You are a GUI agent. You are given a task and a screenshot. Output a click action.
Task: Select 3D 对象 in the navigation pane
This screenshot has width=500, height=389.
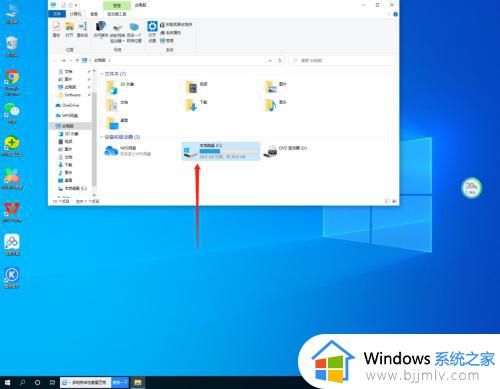[x=69, y=134]
